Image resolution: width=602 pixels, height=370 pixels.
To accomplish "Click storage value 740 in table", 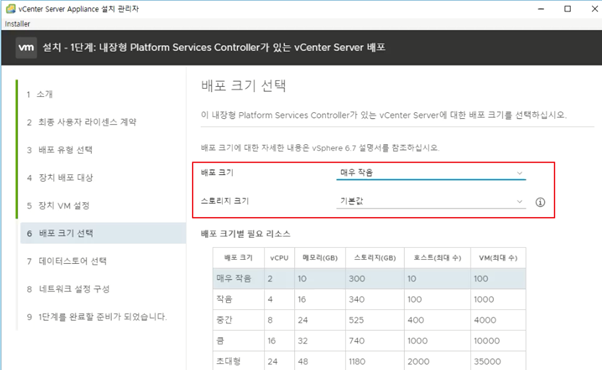I will pos(357,341).
